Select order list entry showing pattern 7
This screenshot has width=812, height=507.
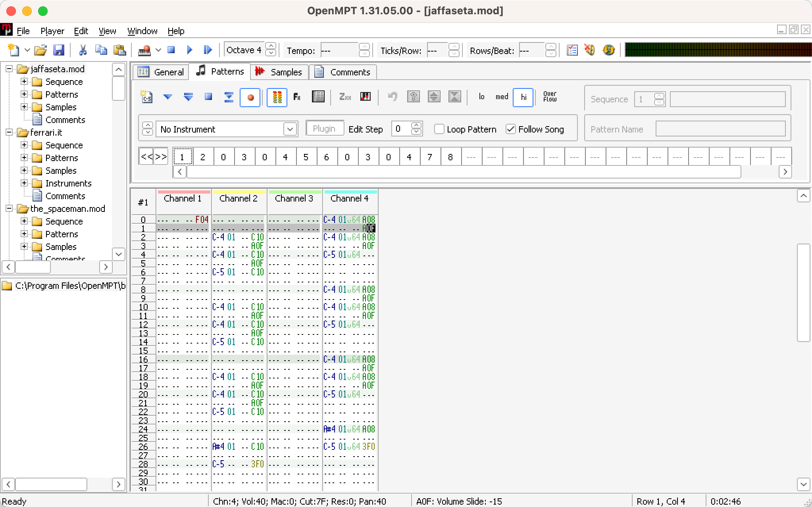point(429,157)
